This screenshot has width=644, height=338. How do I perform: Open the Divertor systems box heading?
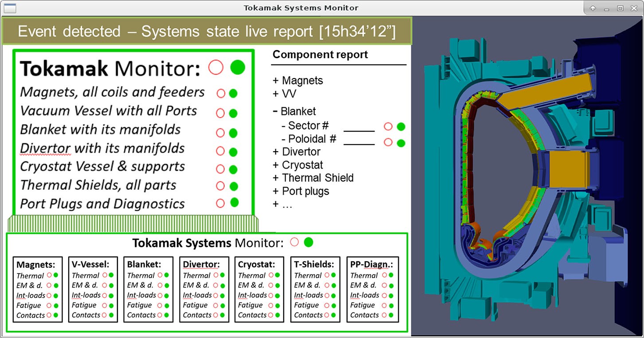[x=201, y=265]
